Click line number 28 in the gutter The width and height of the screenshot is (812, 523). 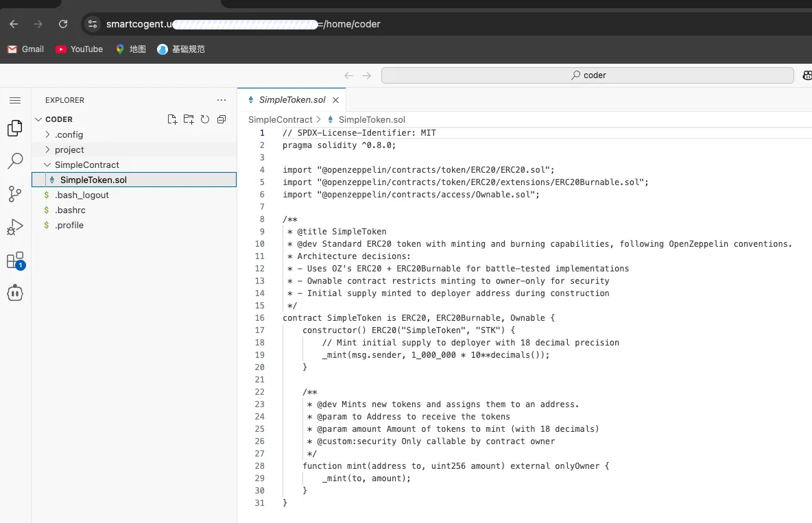[x=259, y=466]
